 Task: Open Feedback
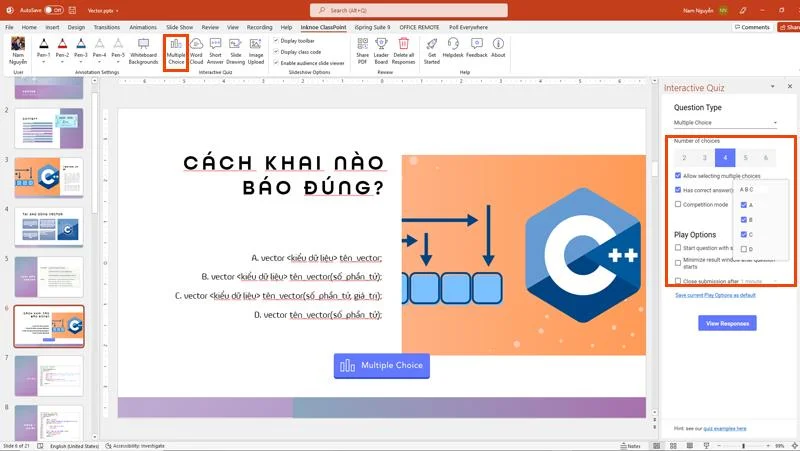click(477, 47)
